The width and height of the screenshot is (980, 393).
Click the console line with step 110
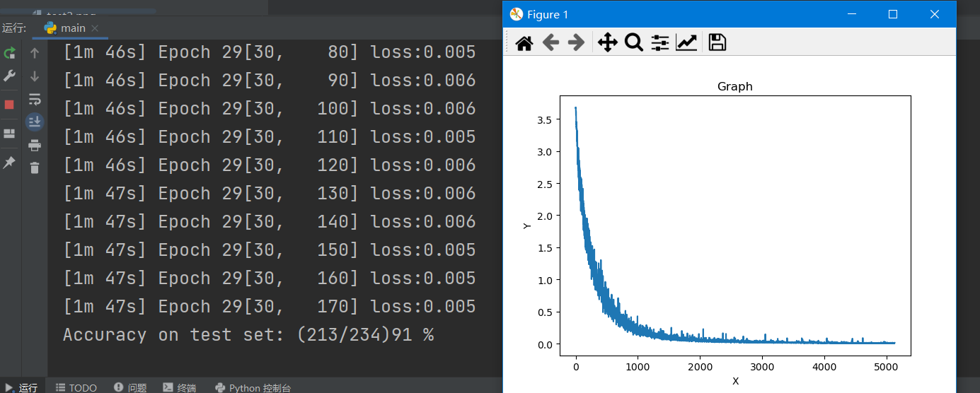click(270, 137)
